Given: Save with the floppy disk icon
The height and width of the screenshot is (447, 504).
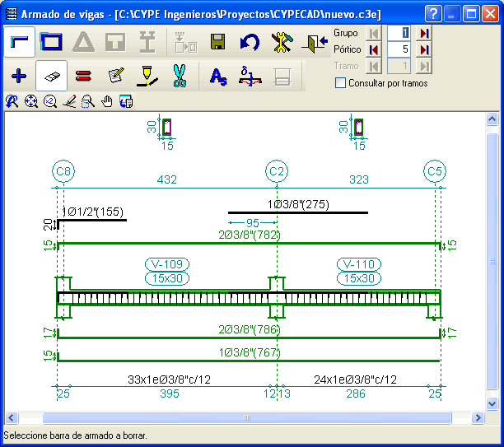Looking at the screenshot, I should [x=217, y=42].
